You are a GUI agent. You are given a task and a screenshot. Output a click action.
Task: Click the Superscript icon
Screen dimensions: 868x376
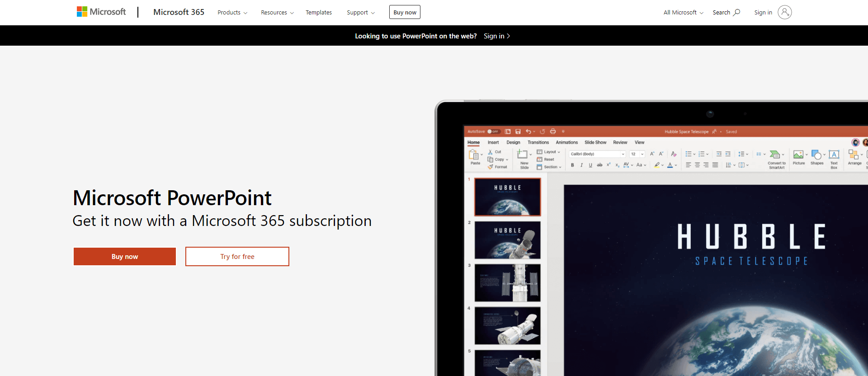tap(609, 165)
